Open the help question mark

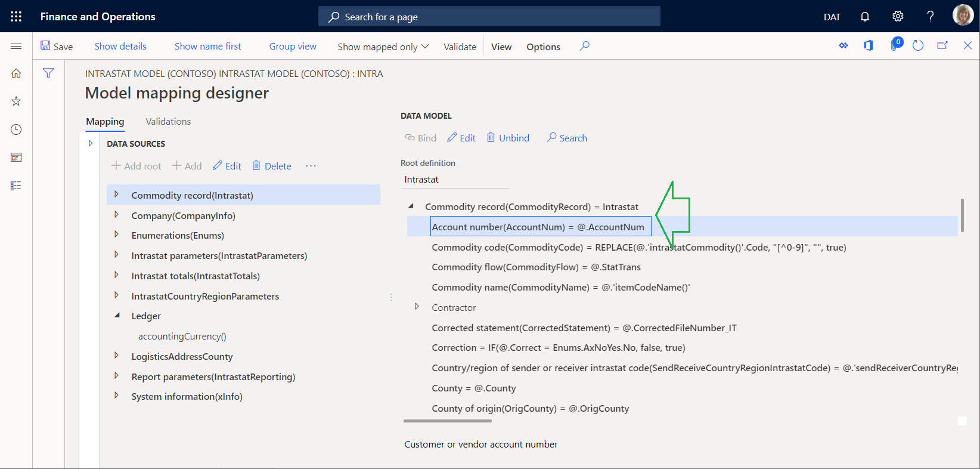(x=930, y=17)
